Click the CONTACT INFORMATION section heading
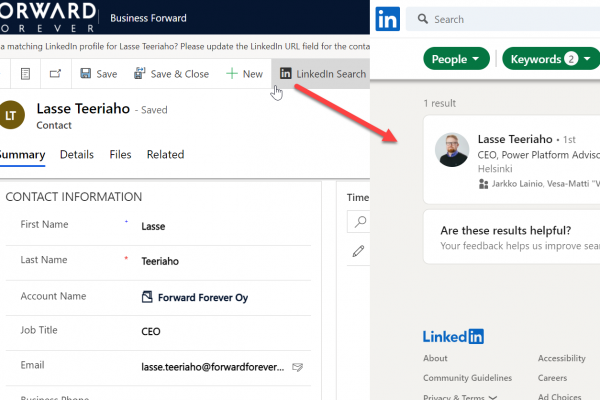Screen dimensions: 600x400 (73, 197)
